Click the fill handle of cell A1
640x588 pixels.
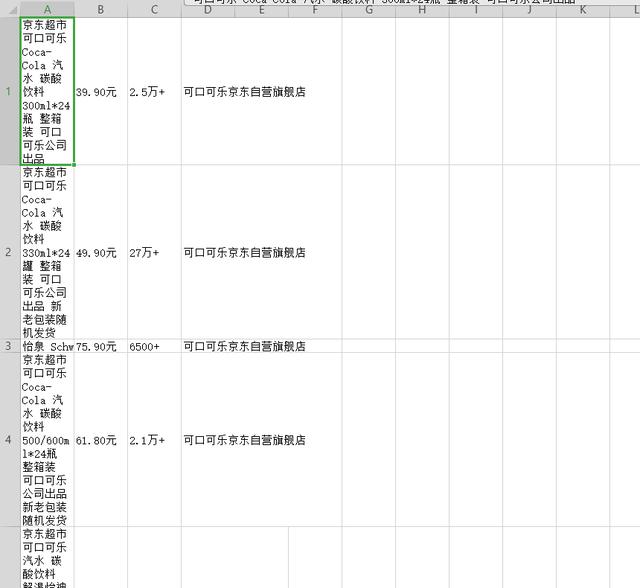tap(74, 165)
